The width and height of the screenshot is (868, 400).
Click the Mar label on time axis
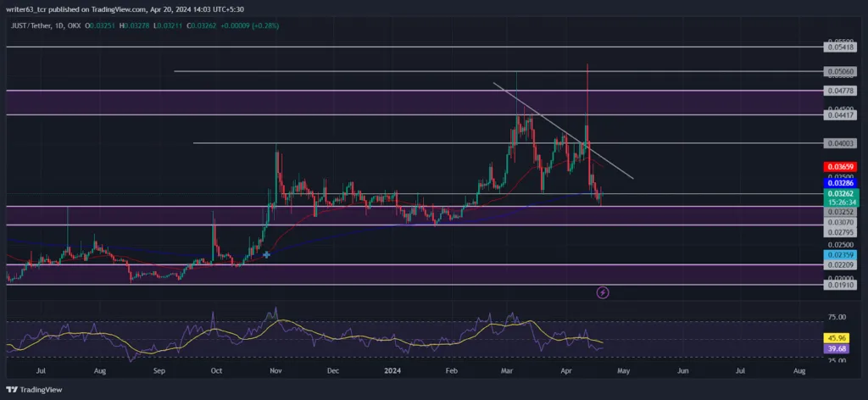(507, 370)
